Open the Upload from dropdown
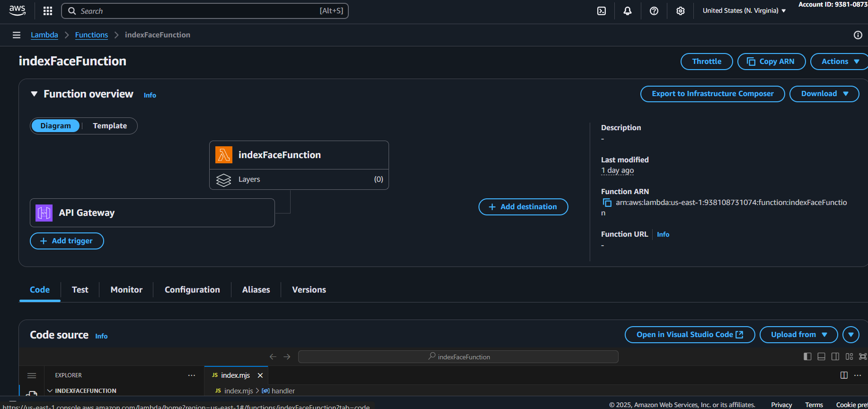 point(798,335)
